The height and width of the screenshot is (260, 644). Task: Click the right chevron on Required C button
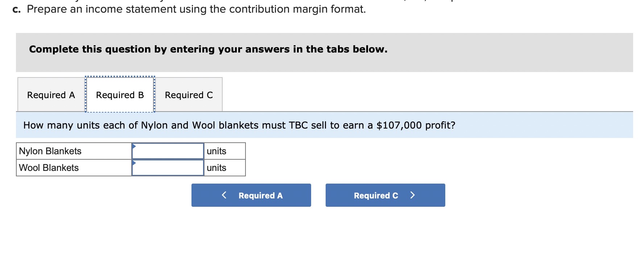click(x=413, y=195)
